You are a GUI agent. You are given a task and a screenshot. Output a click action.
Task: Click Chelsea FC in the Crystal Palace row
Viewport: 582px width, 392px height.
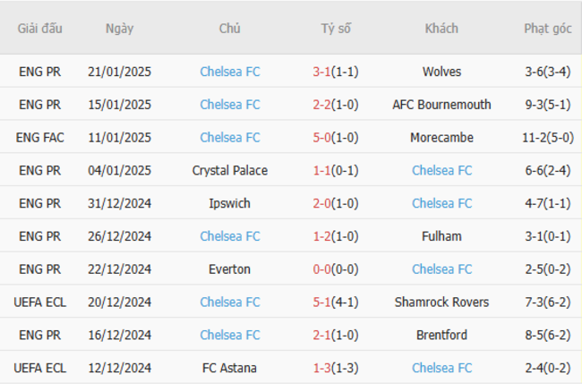click(x=441, y=170)
